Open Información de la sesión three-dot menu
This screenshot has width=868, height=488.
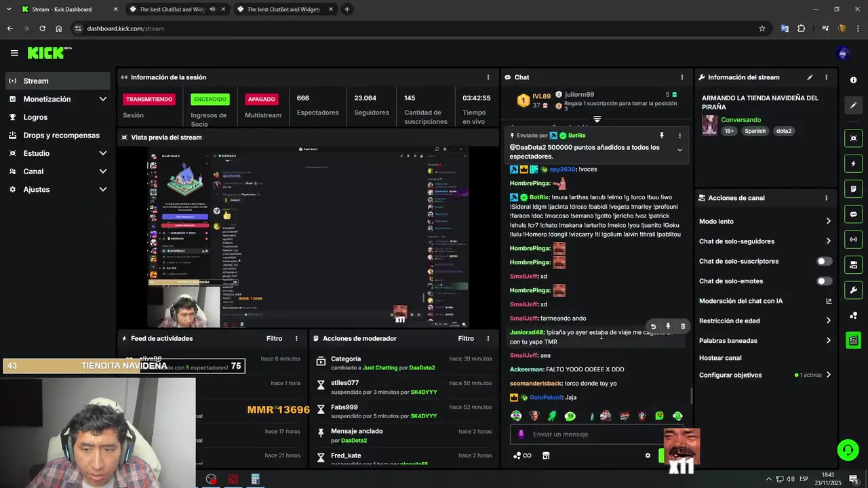pos(488,77)
